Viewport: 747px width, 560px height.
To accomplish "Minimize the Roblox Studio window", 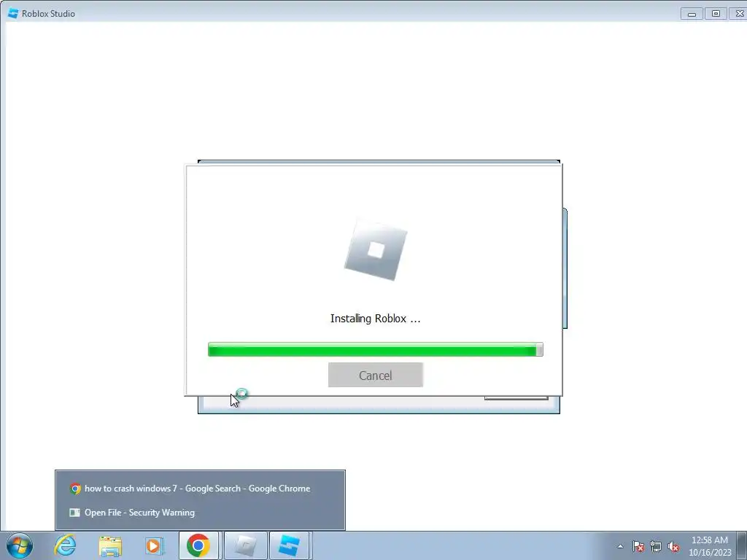I will tap(692, 14).
